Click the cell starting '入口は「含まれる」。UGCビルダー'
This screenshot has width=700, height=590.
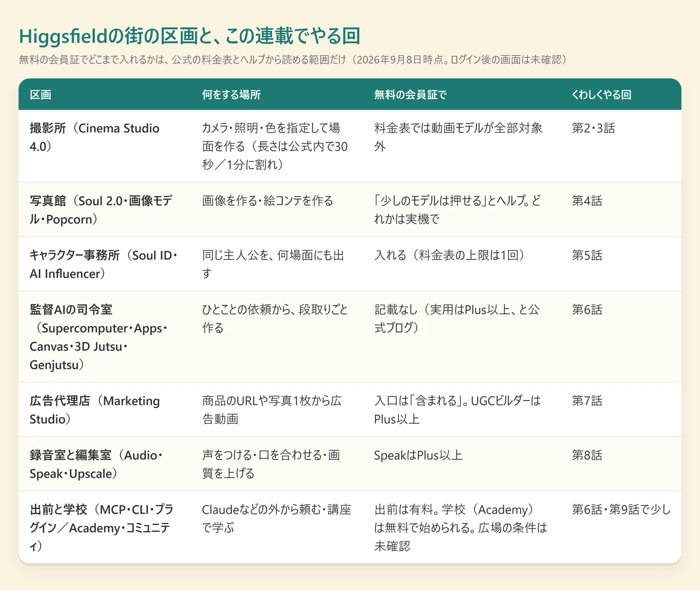[462, 409]
